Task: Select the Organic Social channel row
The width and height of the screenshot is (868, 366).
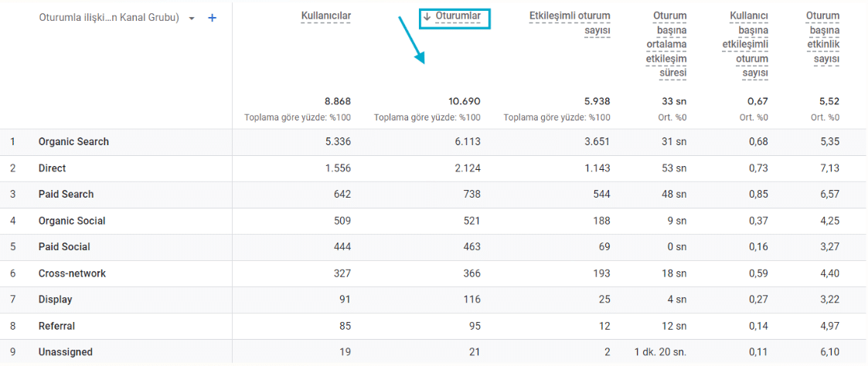Action: (72, 221)
